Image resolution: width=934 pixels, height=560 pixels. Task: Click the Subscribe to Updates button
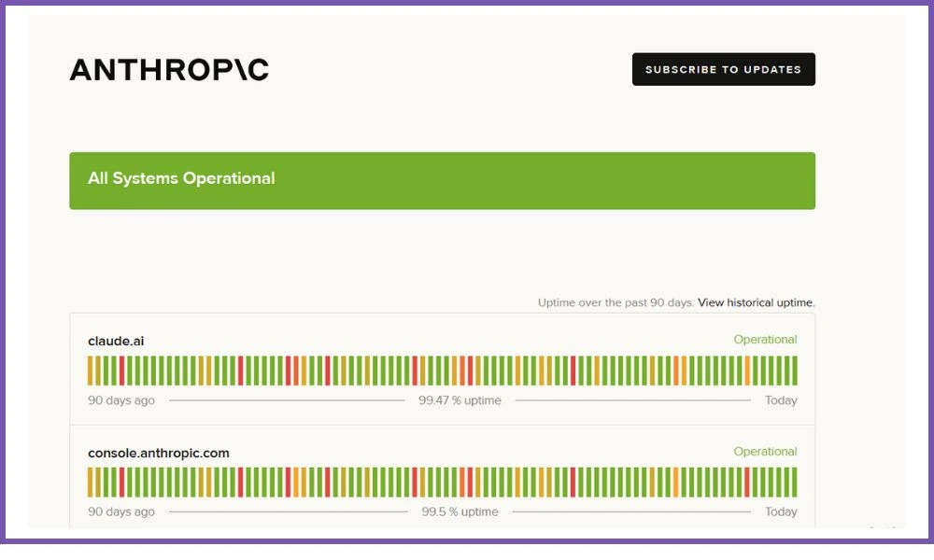click(x=723, y=69)
